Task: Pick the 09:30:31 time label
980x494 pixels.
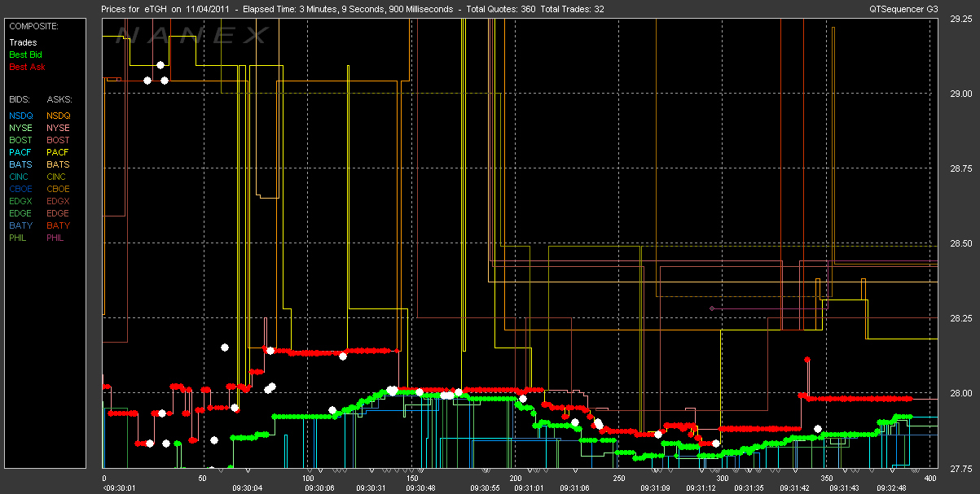Action: [x=371, y=488]
